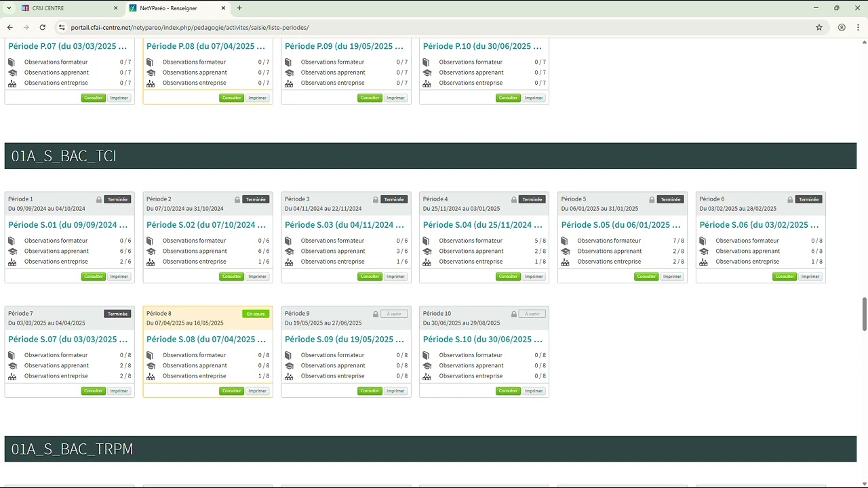Click the 01A_S_BAC_TCI section header
The image size is (868, 488).
(x=431, y=156)
